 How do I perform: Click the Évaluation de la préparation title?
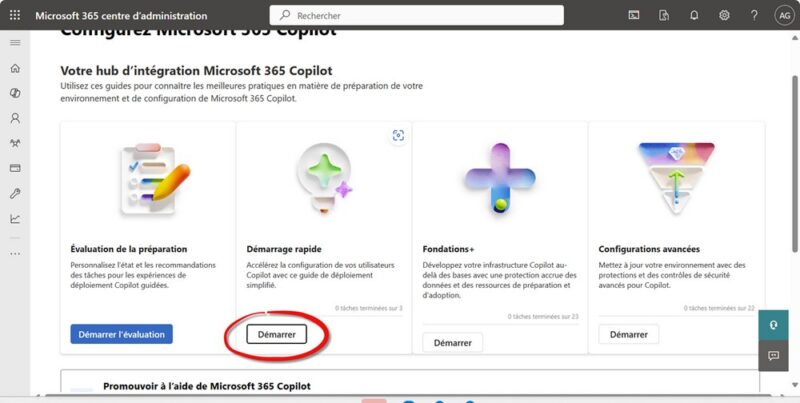click(x=129, y=249)
